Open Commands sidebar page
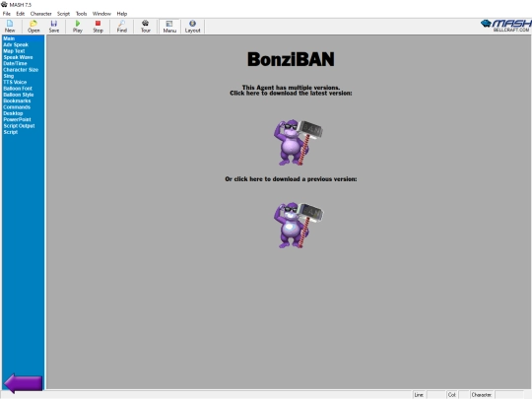532x399 pixels. click(17, 106)
